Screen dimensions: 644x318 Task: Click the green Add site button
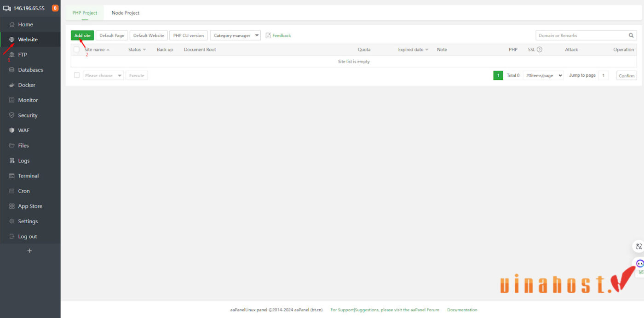(82, 35)
